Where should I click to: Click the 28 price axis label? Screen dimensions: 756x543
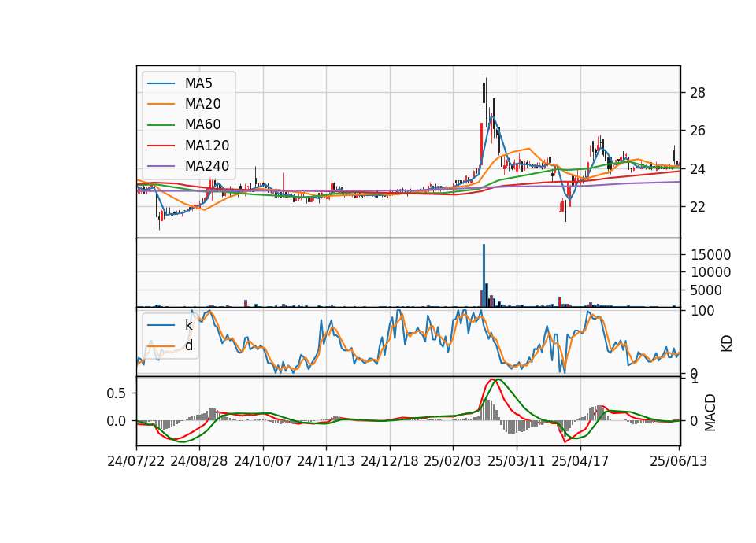click(697, 93)
